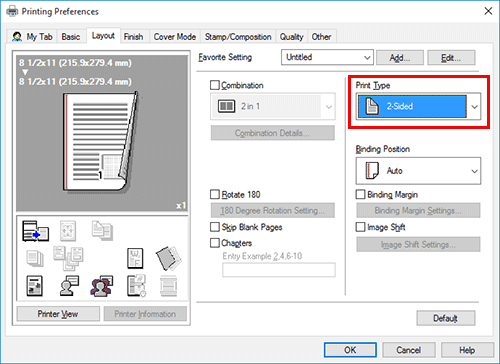
Task: Open the Print Type 2-Sided dropdown
Action: click(418, 106)
